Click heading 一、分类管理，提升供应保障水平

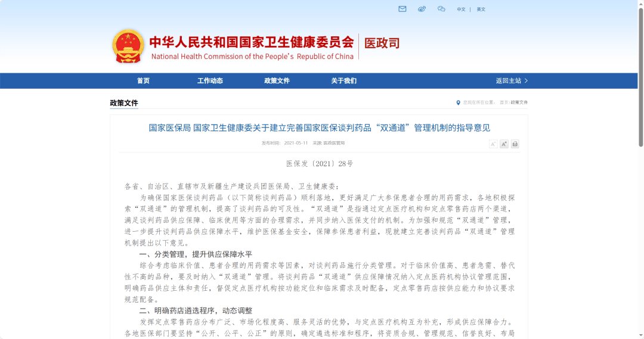(x=196, y=254)
